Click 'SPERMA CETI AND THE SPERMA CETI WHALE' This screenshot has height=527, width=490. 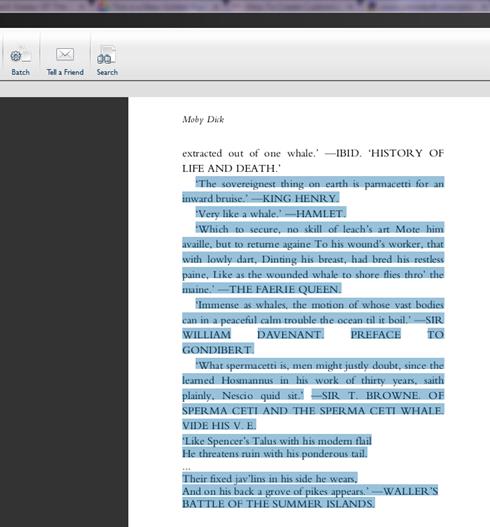[x=312, y=410]
